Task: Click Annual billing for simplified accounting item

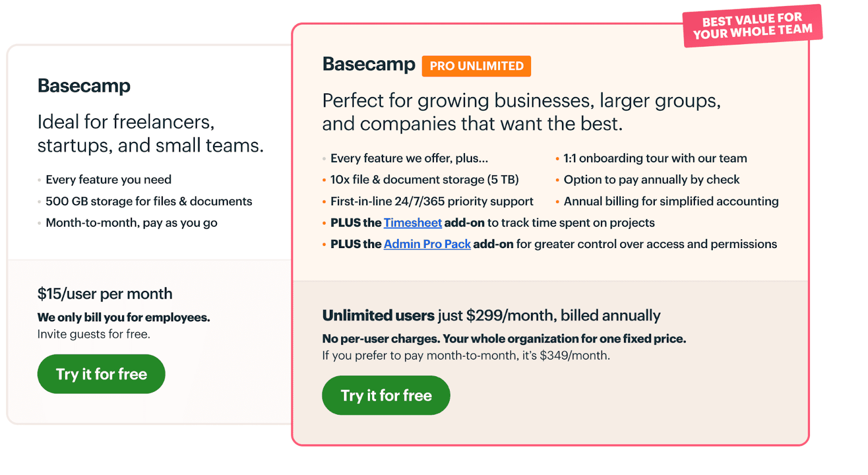Action: pos(671,201)
